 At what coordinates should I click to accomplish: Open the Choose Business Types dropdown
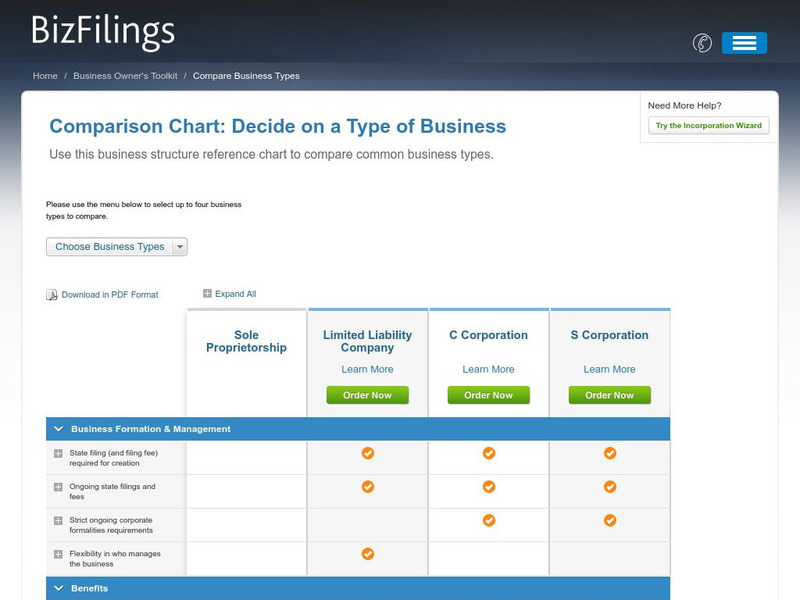coord(116,247)
